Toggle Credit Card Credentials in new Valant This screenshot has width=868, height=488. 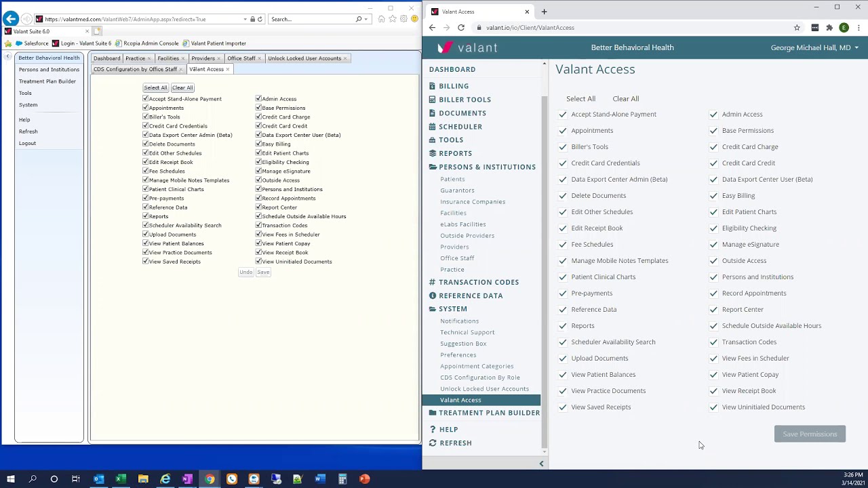563,163
